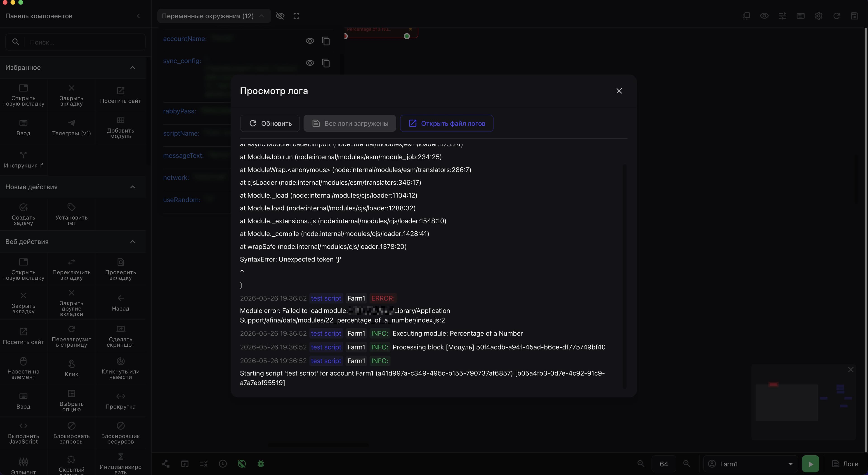Open settings gear in top toolbar
868x475 pixels.
[818, 16]
